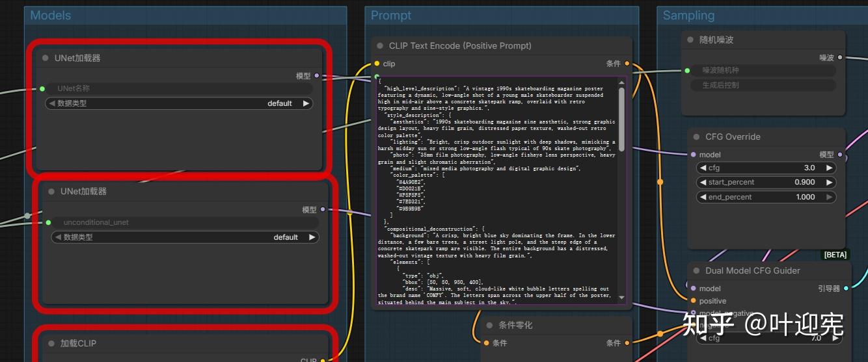868x362 pixels.
Task: Open the 数据类型 default combo in second UNet加载器
Action: 185,237
